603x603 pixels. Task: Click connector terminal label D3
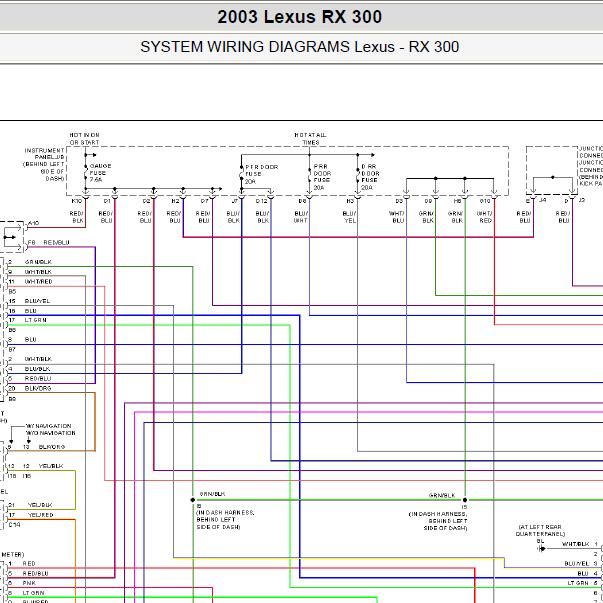[399, 201]
